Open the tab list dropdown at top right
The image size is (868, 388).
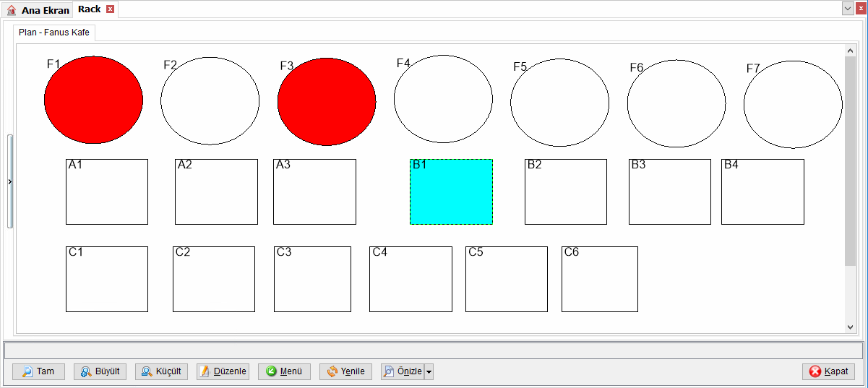tap(848, 8)
